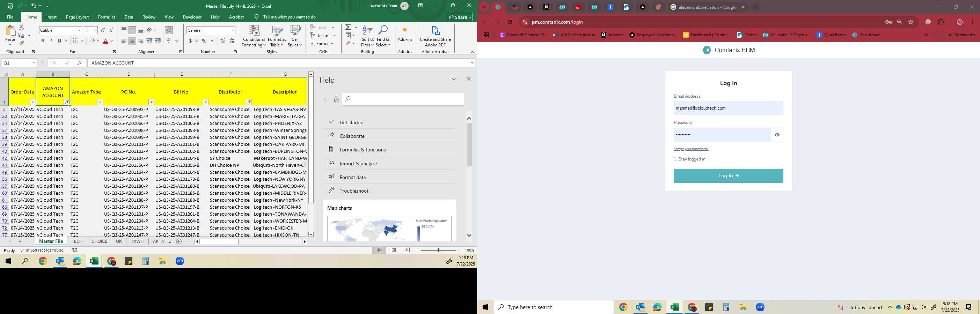Viewport: 980px width, 314px height.
Task: Switch to the Insert ribbon tab
Action: pyautogui.click(x=51, y=17)
